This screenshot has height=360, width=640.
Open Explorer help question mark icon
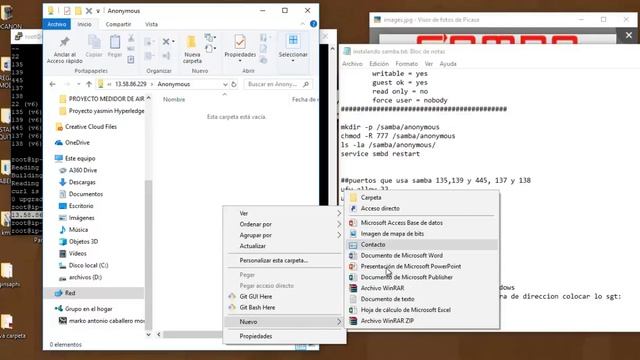coord(313,24)
